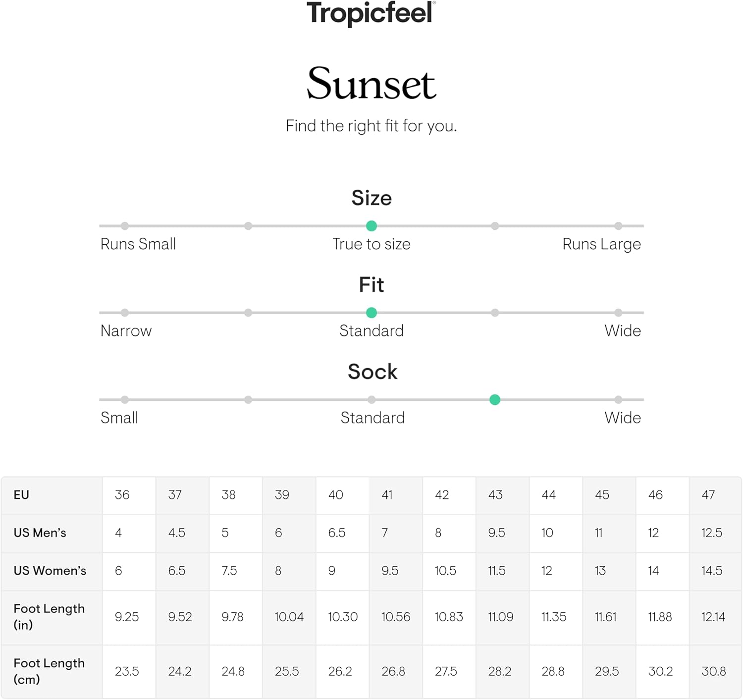This screenshot has width=743, height=700.
Task: Click the Foot Length (cm) row header
Action: [52, 672]
